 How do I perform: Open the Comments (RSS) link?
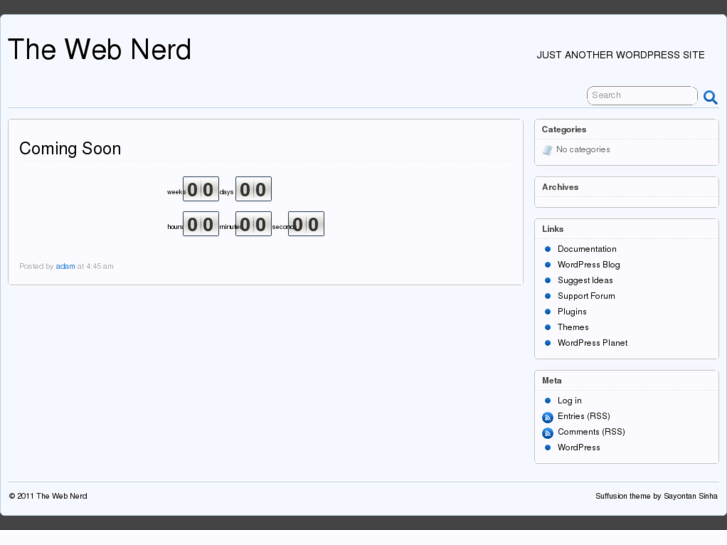(591, 432)
